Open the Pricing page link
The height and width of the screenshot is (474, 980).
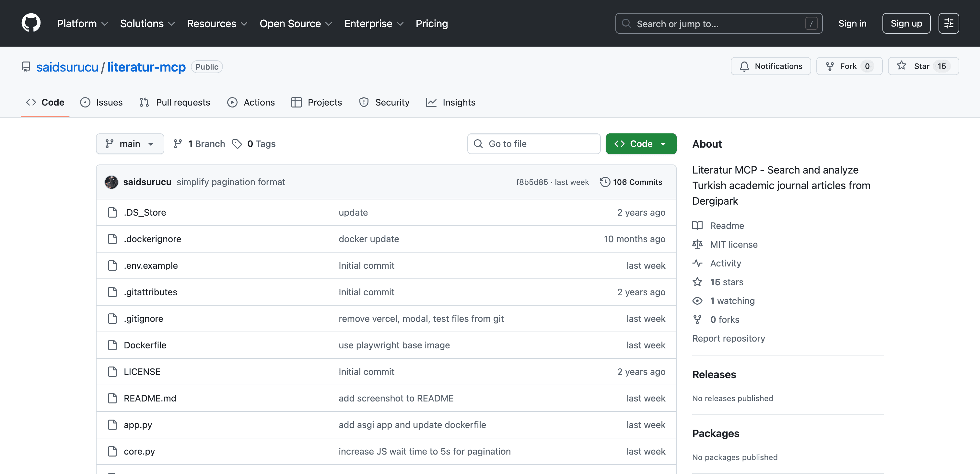(431, 24)
